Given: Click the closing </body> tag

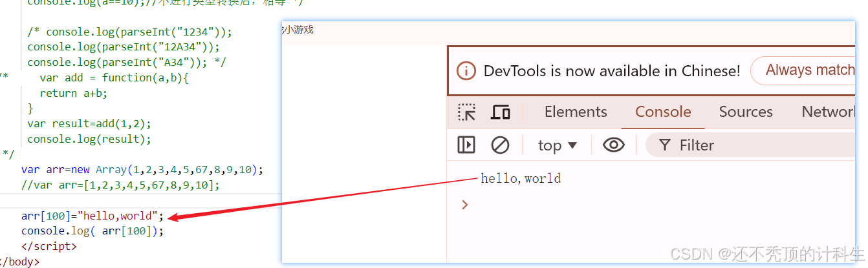Looking at the screenshot, I should pyautogui.click(x=19, y=262).
